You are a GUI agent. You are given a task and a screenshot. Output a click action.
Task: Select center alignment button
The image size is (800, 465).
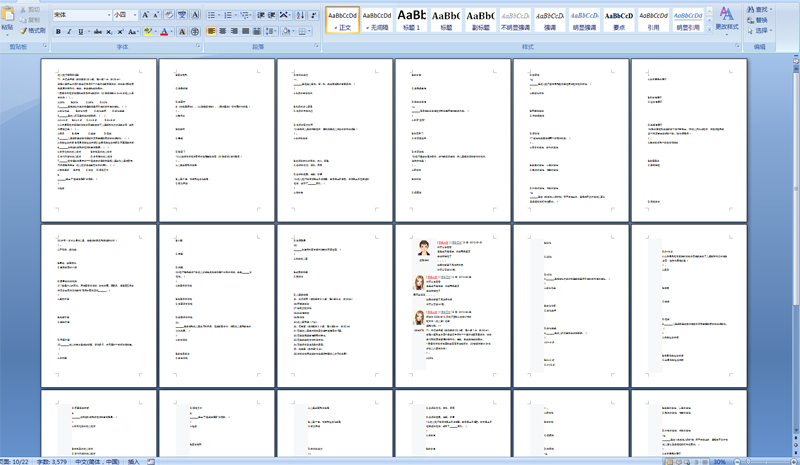222,32
